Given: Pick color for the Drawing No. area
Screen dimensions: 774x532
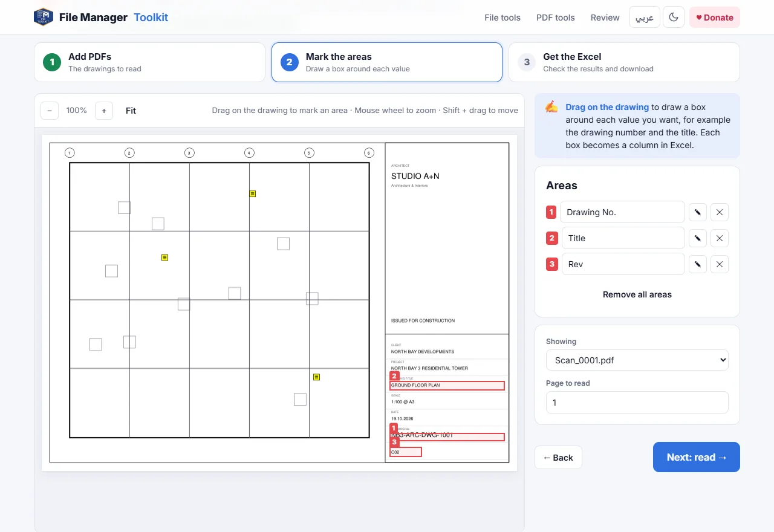Looking at the screenshot, I should coord(698,212).
